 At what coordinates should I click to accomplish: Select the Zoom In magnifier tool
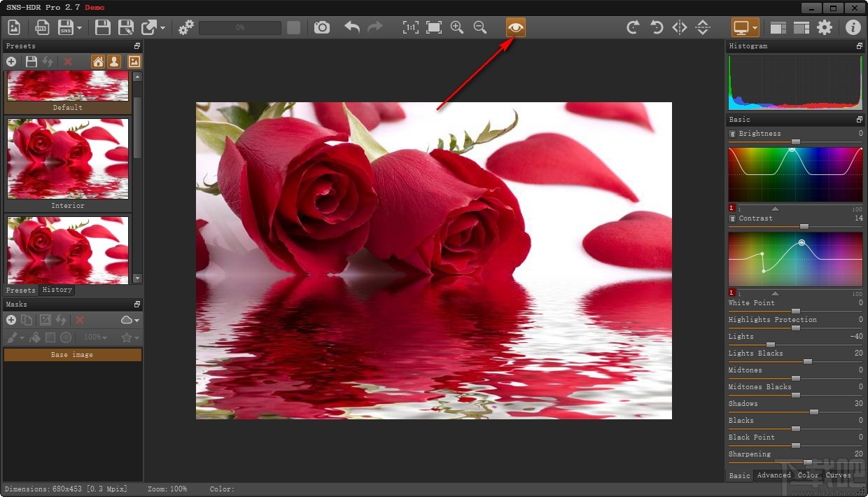click(456, 27)
